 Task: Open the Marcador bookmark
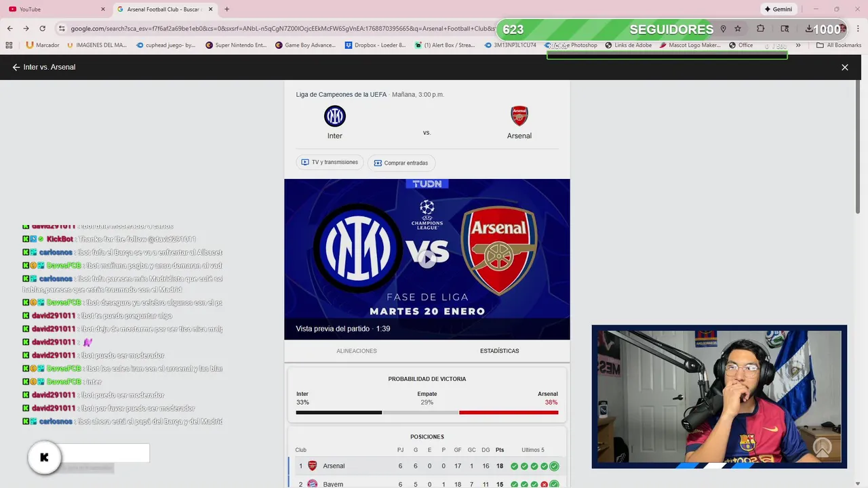pos(43,45)
